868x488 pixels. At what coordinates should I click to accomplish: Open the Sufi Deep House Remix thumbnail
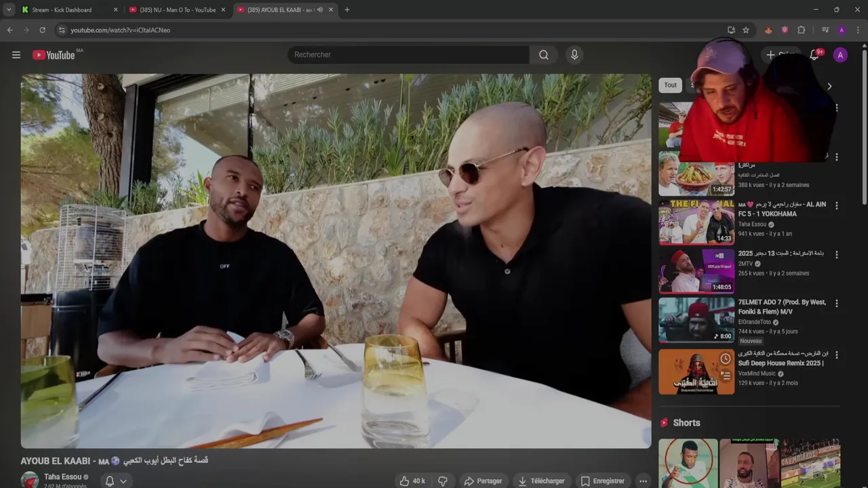click(x=696, y=371)
